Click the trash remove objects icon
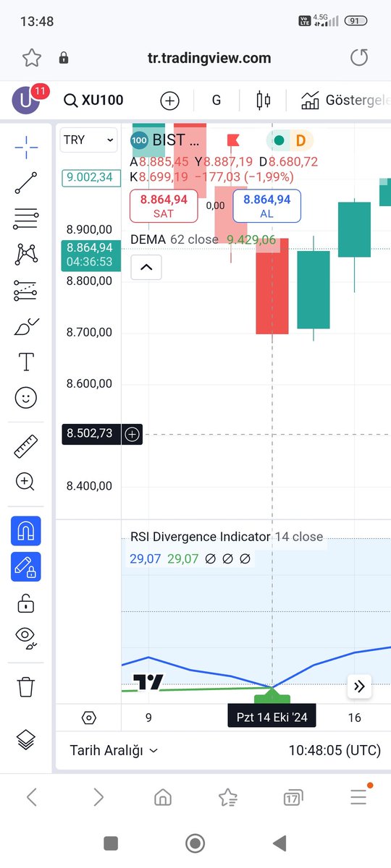Image resolution: width=391 pixels, height=868 pixels. click(x=26, y=686)
